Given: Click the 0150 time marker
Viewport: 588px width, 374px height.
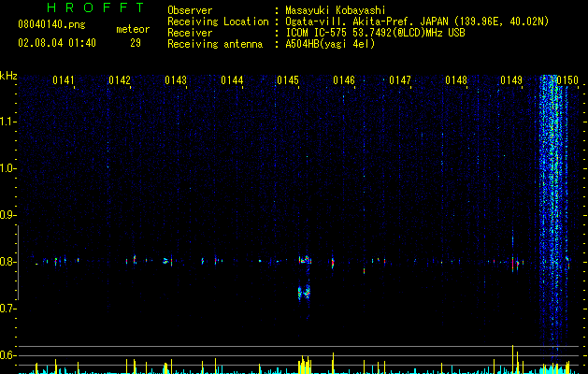Looking at the screenshot, I should click(567, 79).
